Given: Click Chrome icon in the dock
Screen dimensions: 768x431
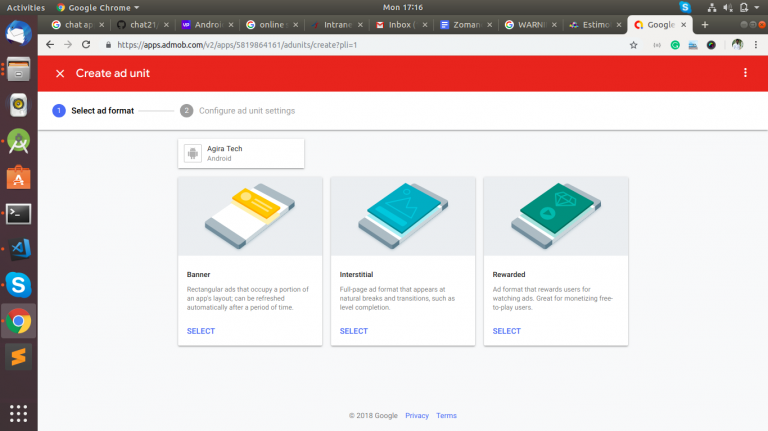Looking at the screenshot, I should coord(19,321).
